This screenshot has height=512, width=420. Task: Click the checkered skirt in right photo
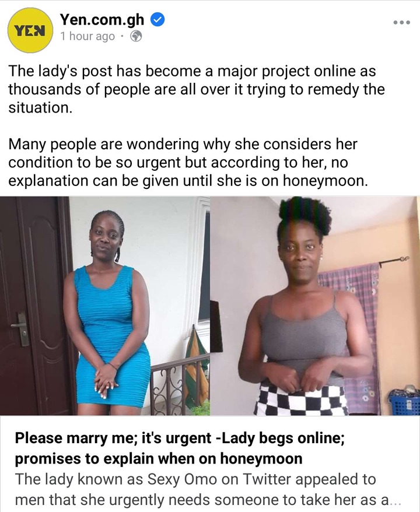click(x=301, y=401)
